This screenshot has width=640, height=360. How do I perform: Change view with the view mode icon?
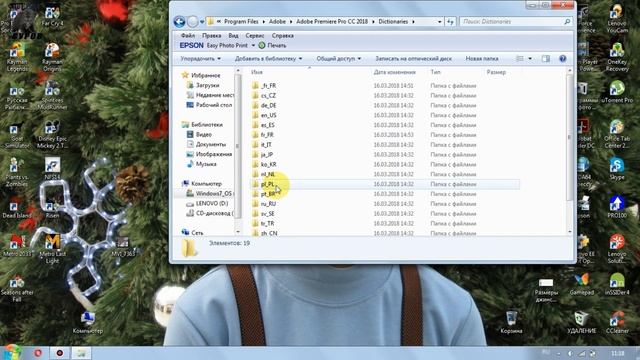[x=520, y=59]
